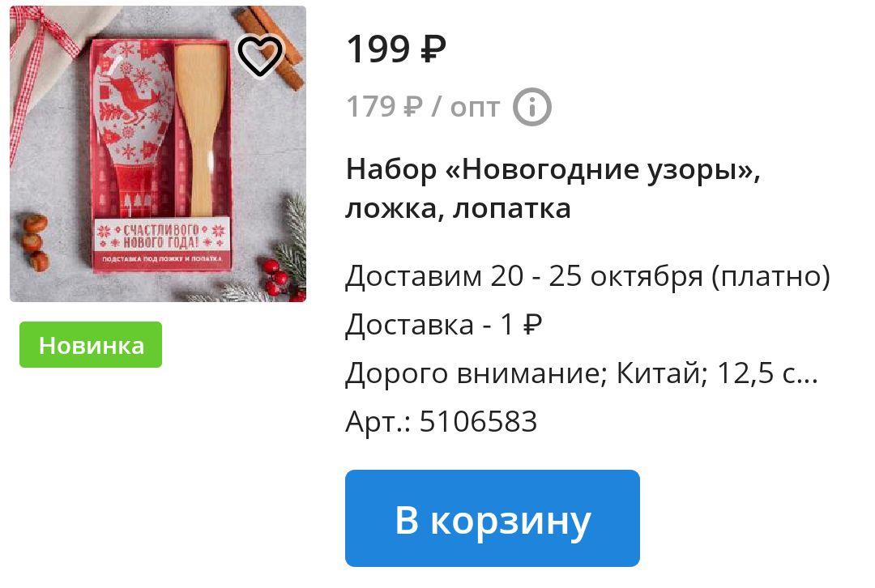The height and width of the screenshot is (588, 875).
Task: Open the product photo thumbnail
Action: click(x=158, y=154)
